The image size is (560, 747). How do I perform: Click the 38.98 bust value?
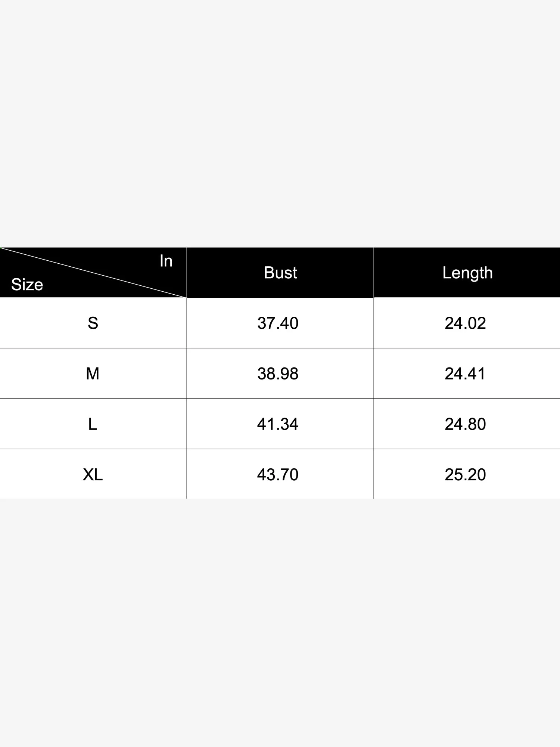click(278, 373)
